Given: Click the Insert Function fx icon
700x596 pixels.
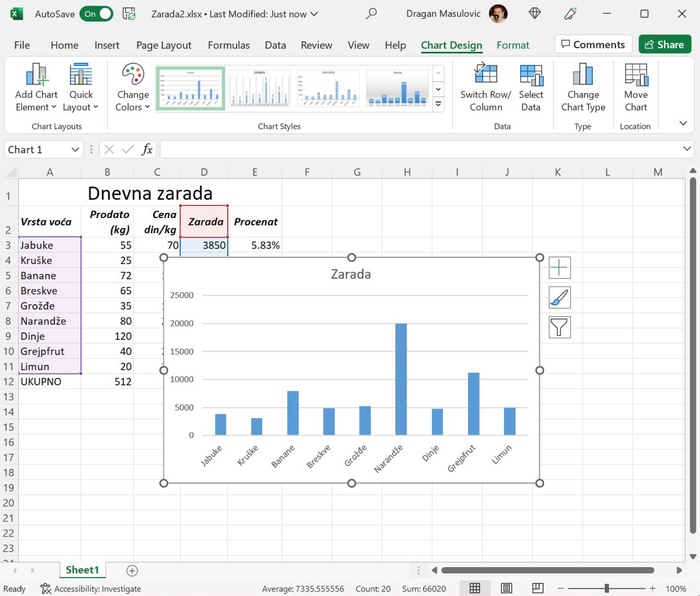Looking at the screenshot, I should pos(147,149).
